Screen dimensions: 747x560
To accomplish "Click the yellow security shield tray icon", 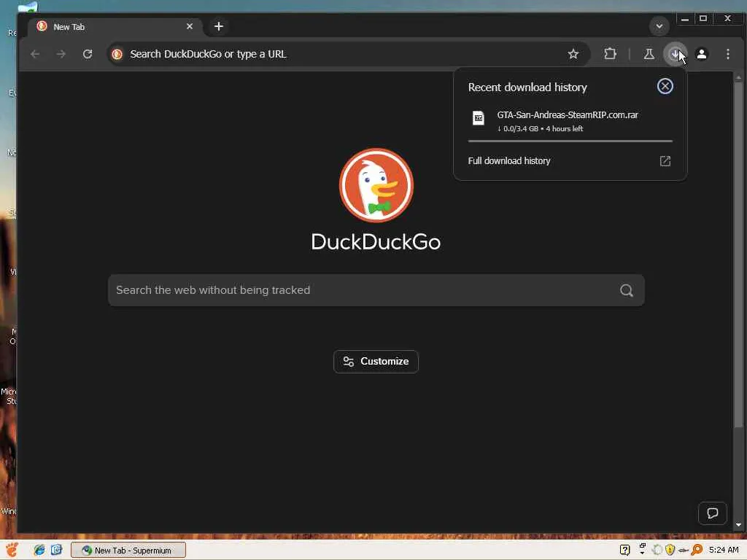I will [670, 550].
